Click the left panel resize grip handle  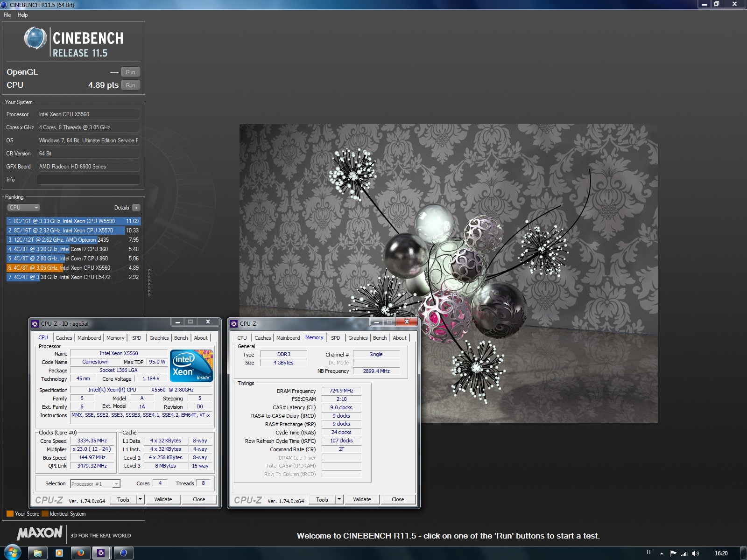(x=149, y=283)
